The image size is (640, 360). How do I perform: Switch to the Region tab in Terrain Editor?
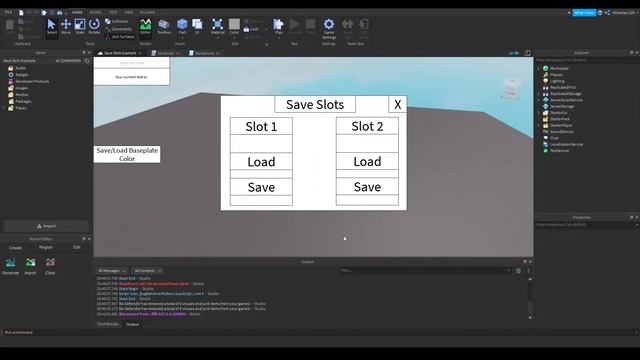46,247
